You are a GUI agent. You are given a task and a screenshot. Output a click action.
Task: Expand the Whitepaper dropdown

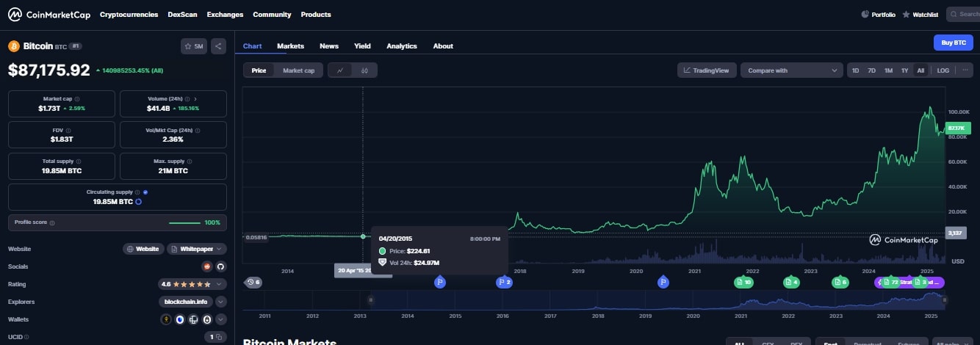197,249
